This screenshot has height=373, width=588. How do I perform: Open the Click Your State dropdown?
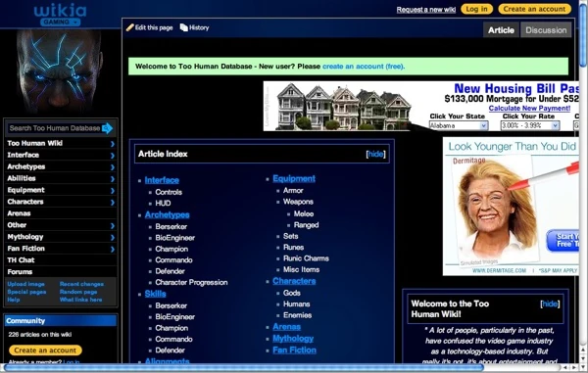point(459,126)
